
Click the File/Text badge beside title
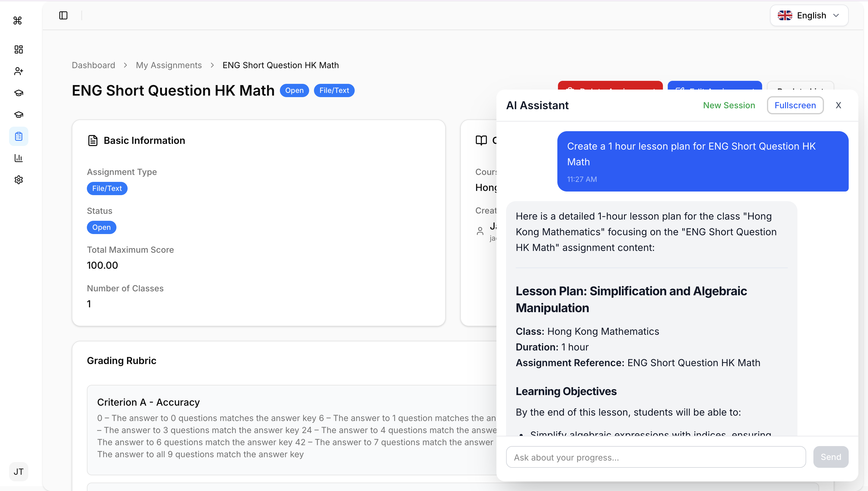coord(334,90)
